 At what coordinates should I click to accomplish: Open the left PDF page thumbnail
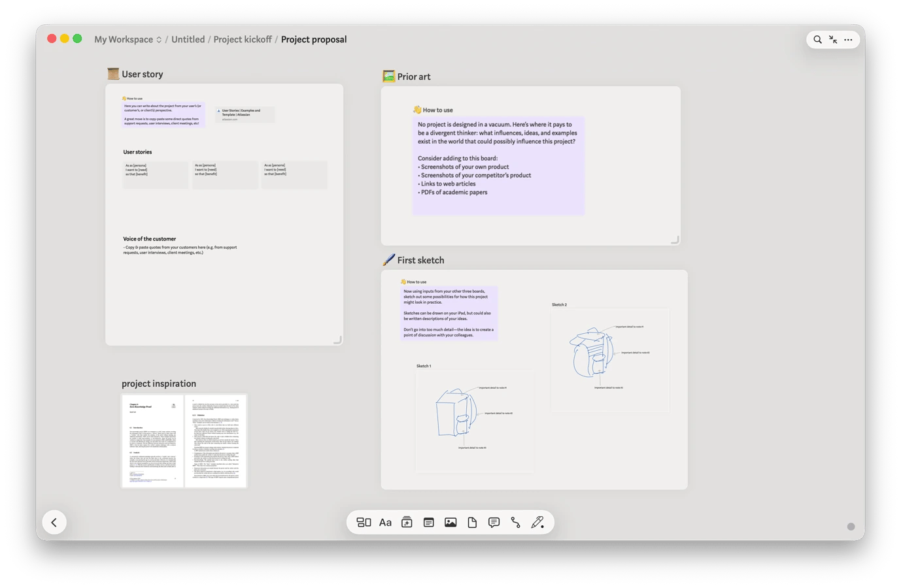(153, 441)
